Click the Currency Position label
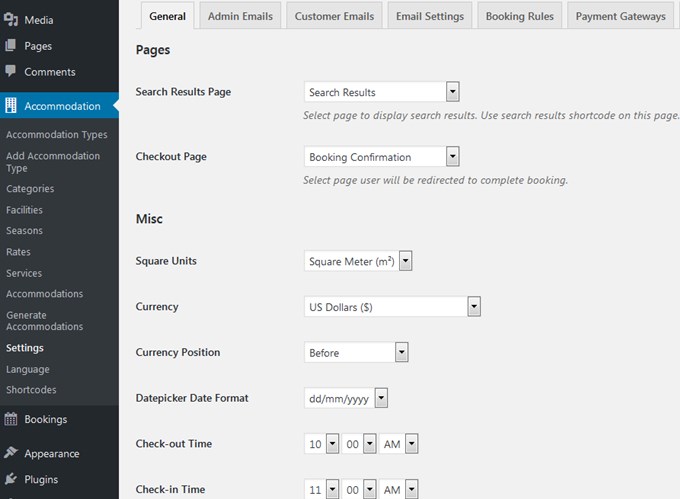The width and height of the screenshot is (680, 499). coord(178,352)
